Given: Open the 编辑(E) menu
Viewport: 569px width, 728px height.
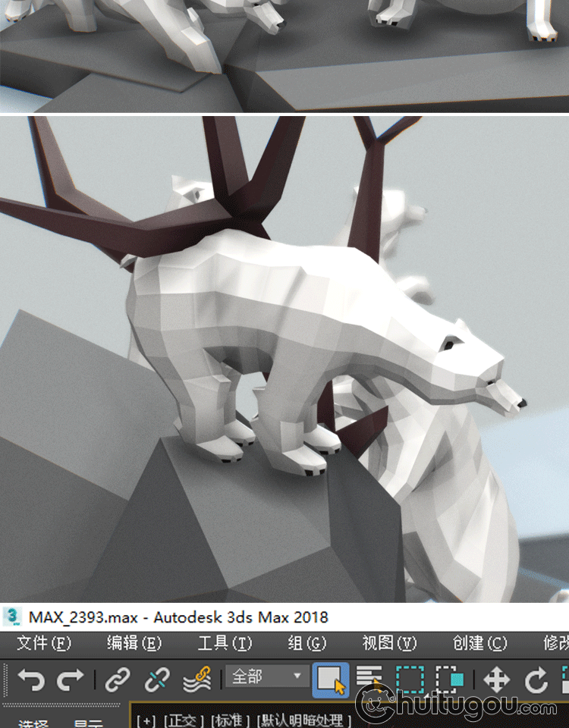Looking at the screenshot, I should 134,643.
